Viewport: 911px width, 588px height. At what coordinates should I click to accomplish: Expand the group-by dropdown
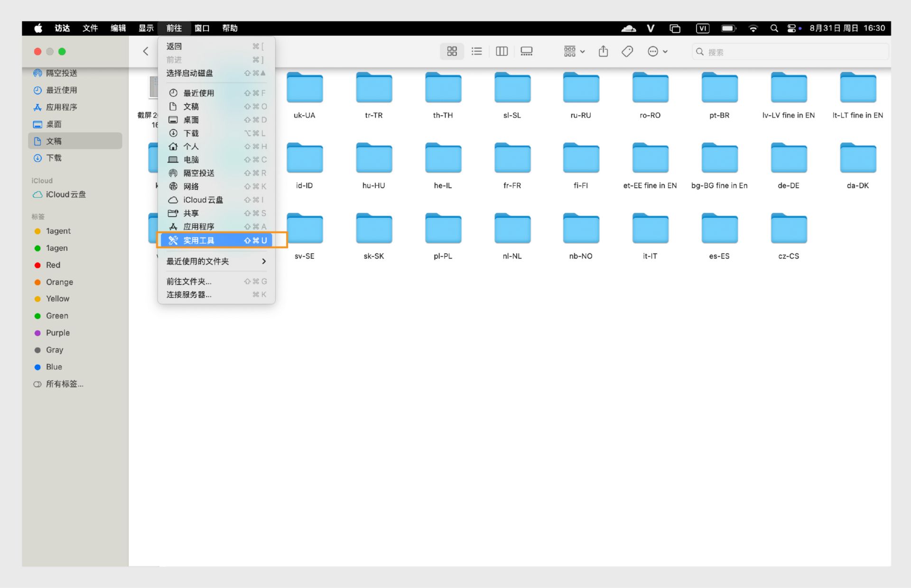pyautogui.click(x=574, y=51)
